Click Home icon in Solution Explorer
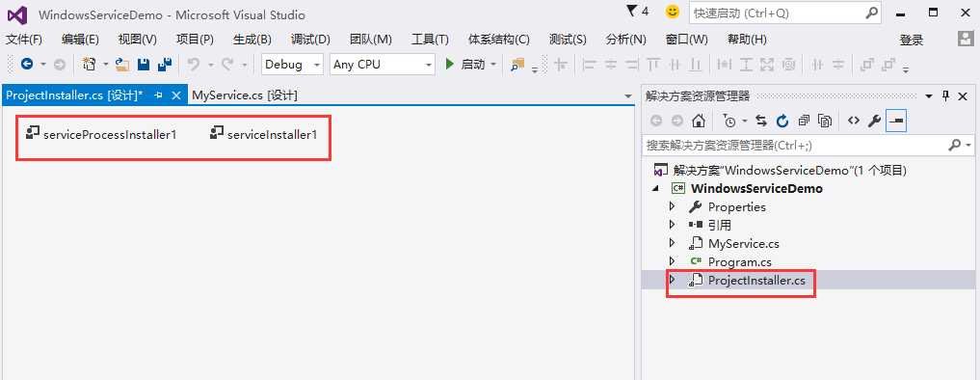The height and width of the screenshot is (380, 980). [x=700, y=121]
